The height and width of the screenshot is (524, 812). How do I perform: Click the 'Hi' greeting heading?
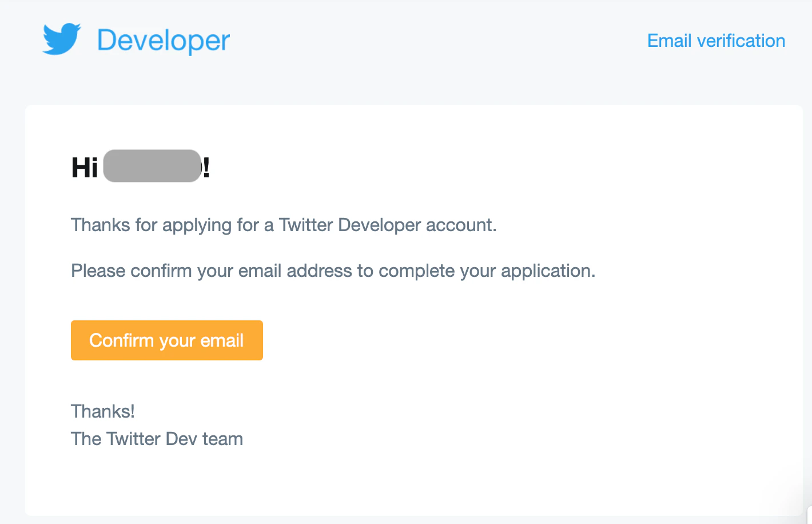pyautogui.click(x=141, y=167)
